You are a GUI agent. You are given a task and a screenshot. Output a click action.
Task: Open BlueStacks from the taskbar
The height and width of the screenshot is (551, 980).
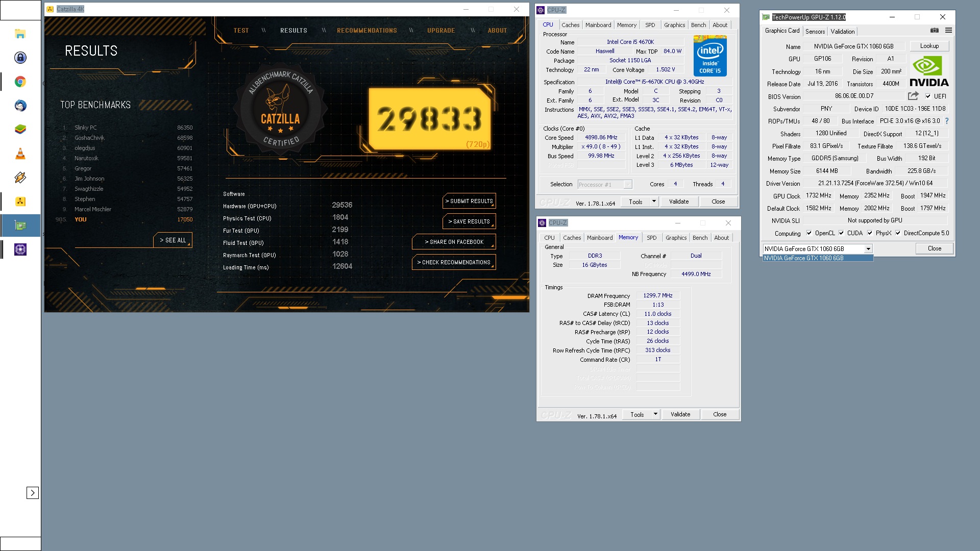coord(20,130)
